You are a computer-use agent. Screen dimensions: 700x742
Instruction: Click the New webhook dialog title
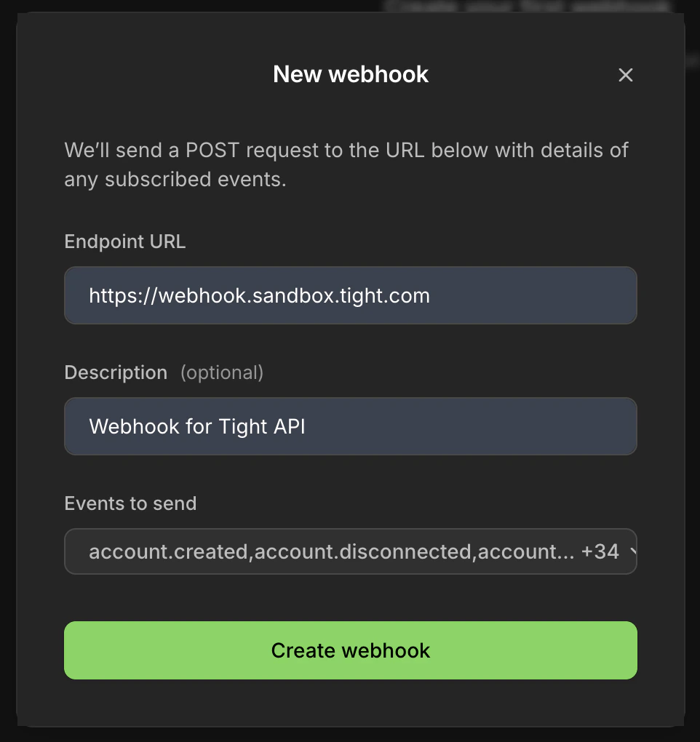pyautogui.click(x=351, y=74)
